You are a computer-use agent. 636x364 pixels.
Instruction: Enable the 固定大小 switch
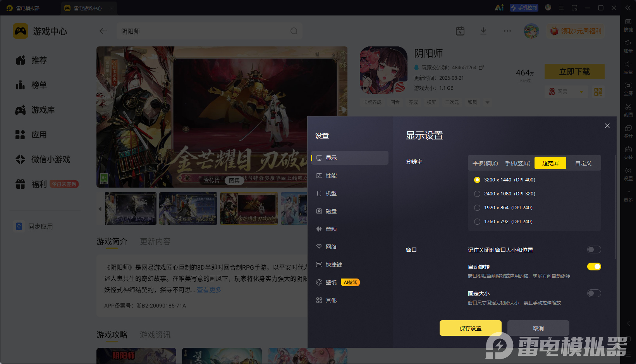[x=594, y=293]
